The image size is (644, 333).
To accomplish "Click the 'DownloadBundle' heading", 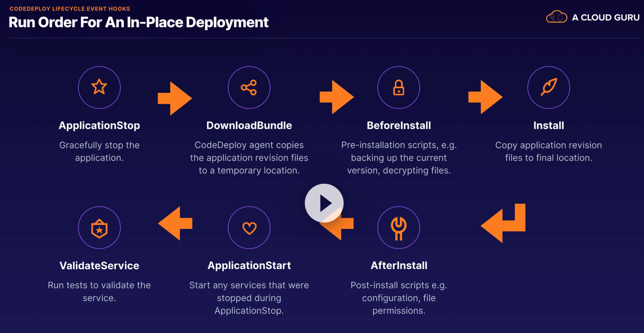I will coord(249,125).
